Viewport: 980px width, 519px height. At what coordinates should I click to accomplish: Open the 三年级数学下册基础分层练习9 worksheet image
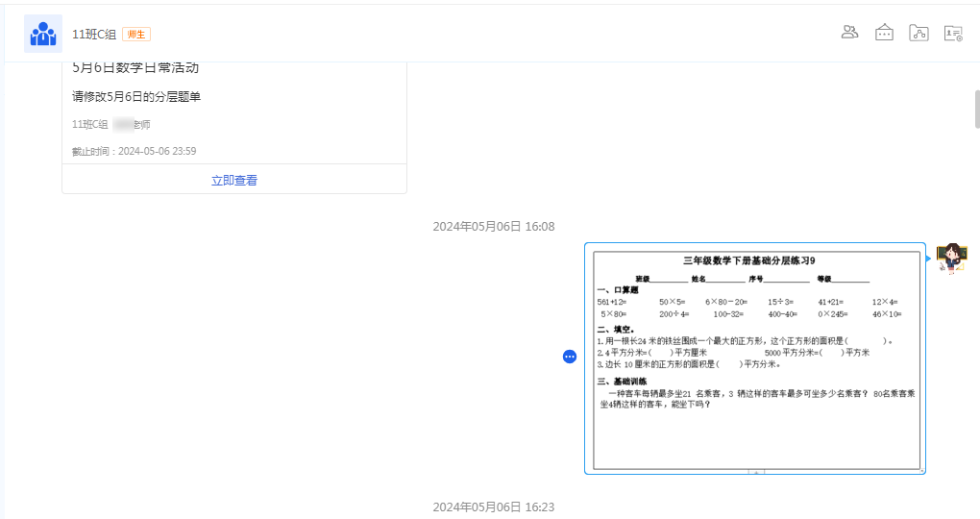(755, 358)
